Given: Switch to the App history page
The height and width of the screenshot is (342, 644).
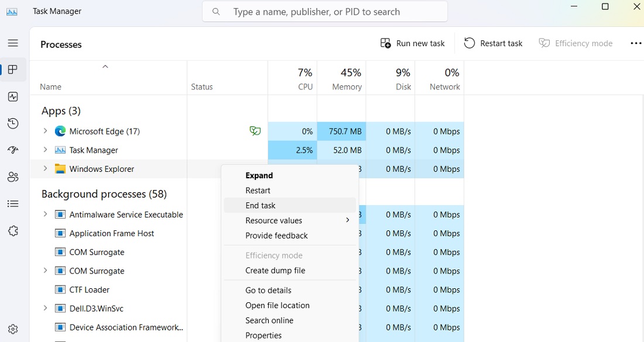Looking at the screenshot, I should [13, 123].
